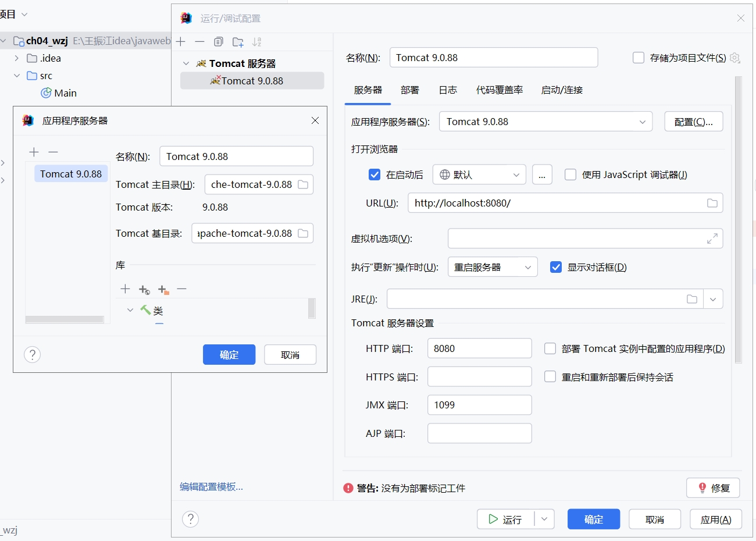This screenshot has height=541, width=756.
Task: Open the 编辑配置模板 link
Action: [211, 487]
